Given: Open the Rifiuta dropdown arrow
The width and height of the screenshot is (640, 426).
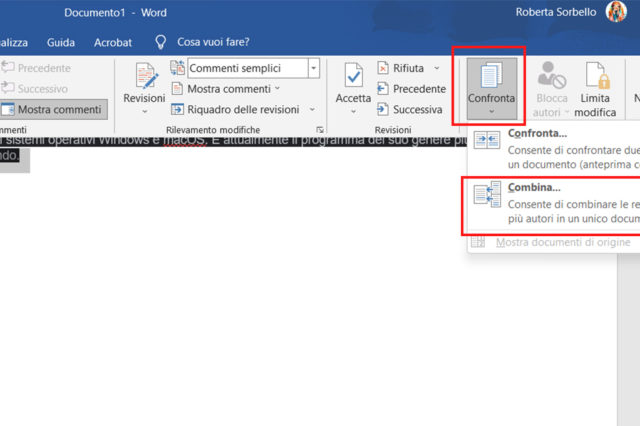Looking at the screenshot, I should pos(437,68).
